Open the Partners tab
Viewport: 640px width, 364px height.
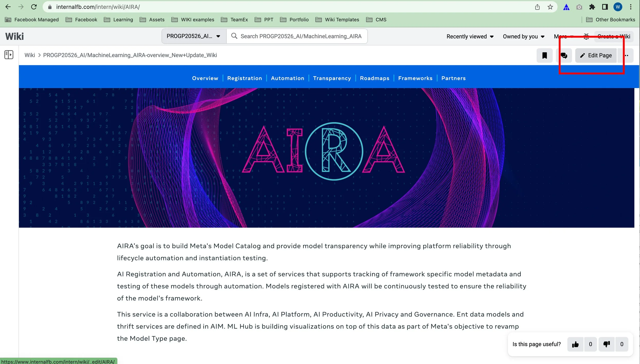click(453, 78)
